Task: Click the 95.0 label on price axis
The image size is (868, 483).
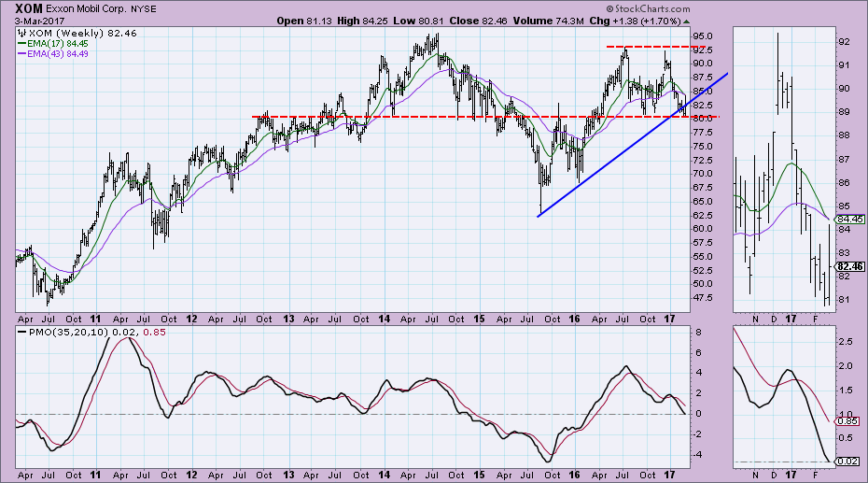Action: click(x=706, y=36)
